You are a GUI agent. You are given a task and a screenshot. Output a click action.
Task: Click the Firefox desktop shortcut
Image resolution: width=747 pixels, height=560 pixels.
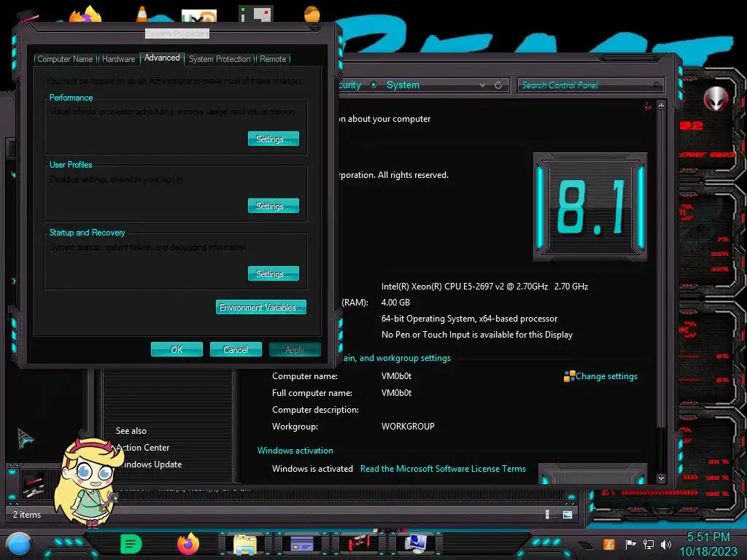tap(85, 15)
